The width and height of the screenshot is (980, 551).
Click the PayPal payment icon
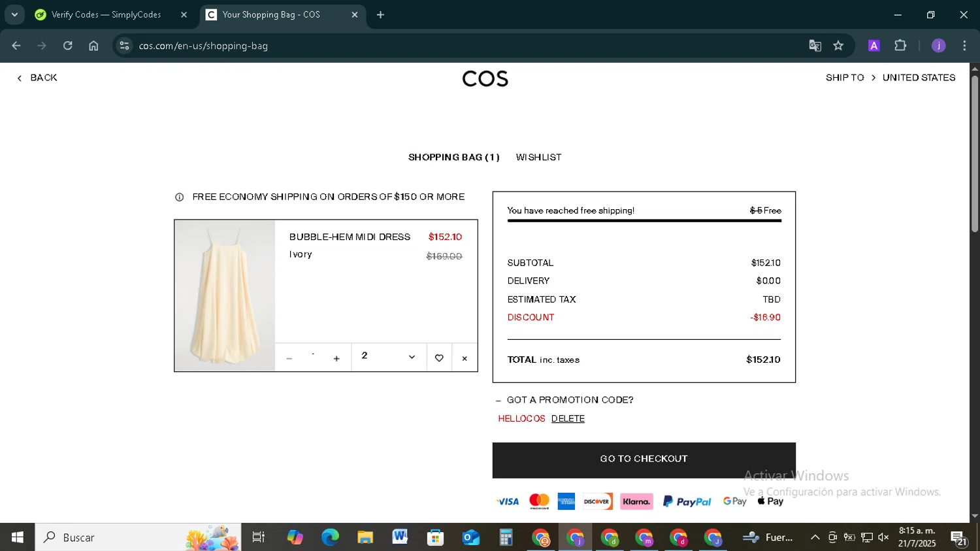687,501
